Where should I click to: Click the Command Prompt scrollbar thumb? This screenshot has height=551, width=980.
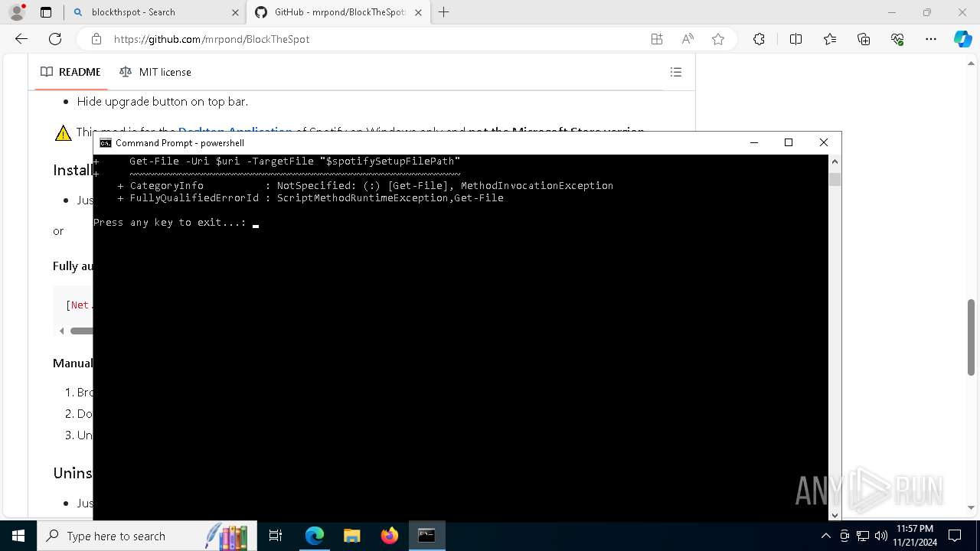click(x=835, y=179)
